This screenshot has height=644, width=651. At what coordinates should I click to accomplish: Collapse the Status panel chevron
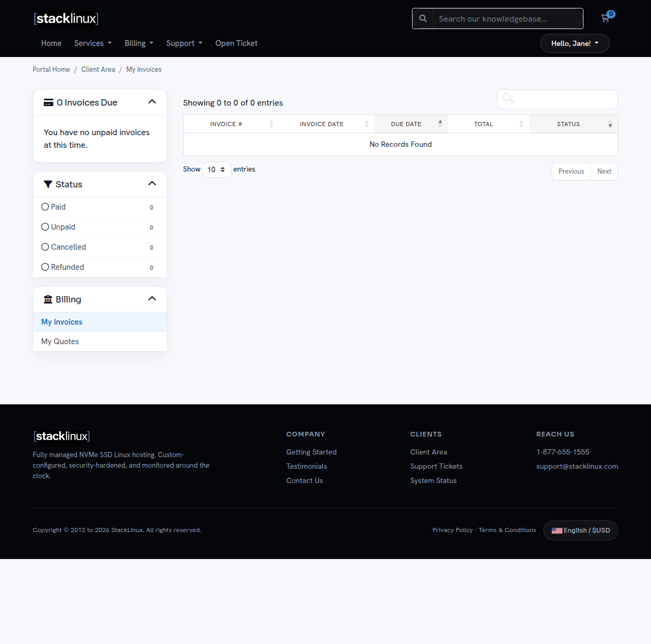coord(152,183)
